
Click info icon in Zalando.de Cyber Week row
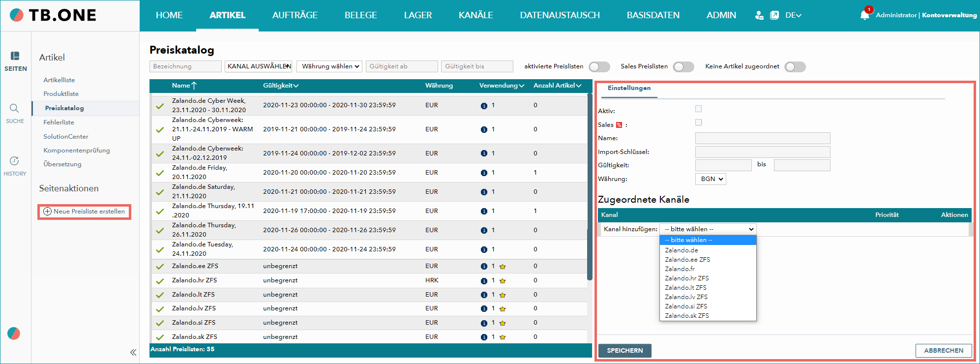tap(484, 106)
